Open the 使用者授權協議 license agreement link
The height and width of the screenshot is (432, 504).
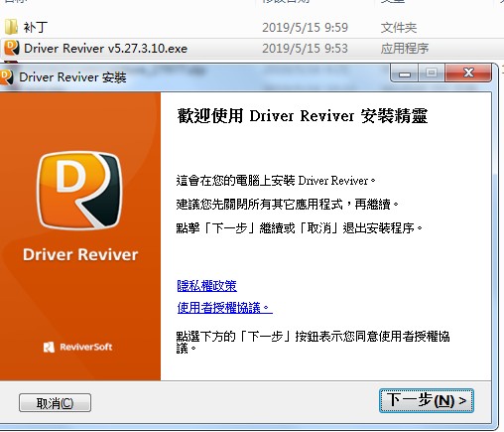tap(224, 308)
